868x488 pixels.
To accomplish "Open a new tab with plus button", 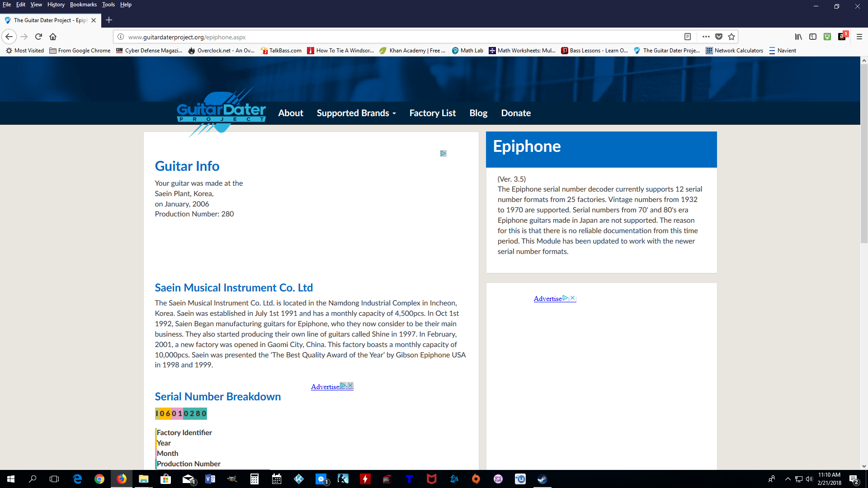I will point(109,20).
